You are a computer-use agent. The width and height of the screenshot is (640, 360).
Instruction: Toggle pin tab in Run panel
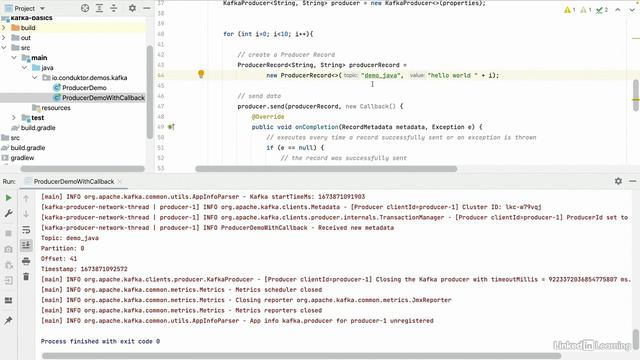(8, 320)
